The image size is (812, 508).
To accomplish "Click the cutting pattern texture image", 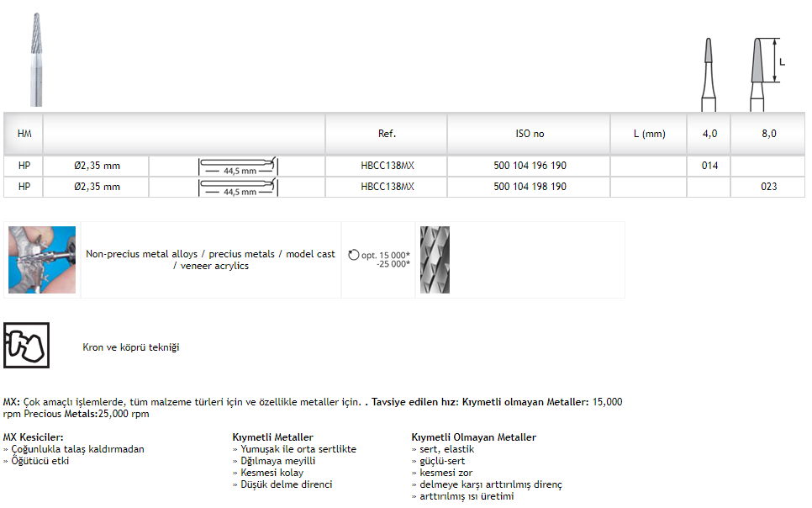I will pos(435,260).
